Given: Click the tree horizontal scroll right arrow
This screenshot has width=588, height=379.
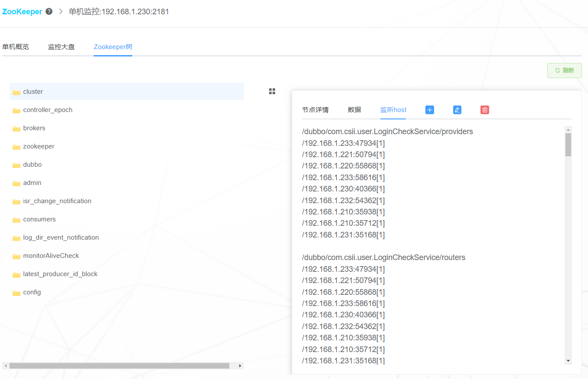Looking at the screenshot, I should click(240, 366).
